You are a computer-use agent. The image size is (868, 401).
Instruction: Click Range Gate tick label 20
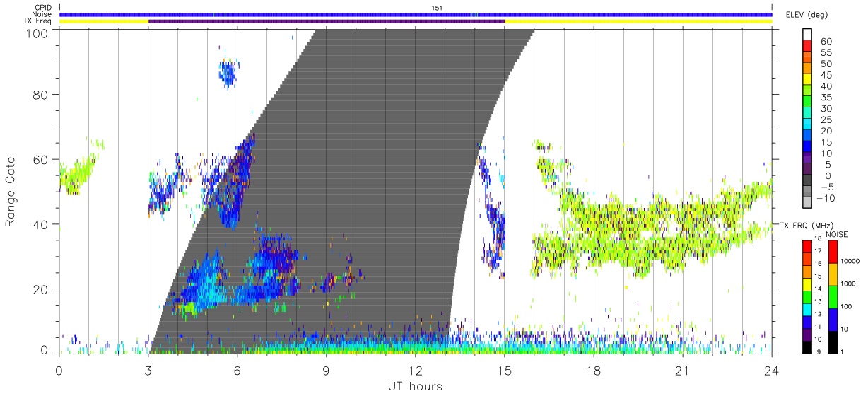click(x=40, y=289)
